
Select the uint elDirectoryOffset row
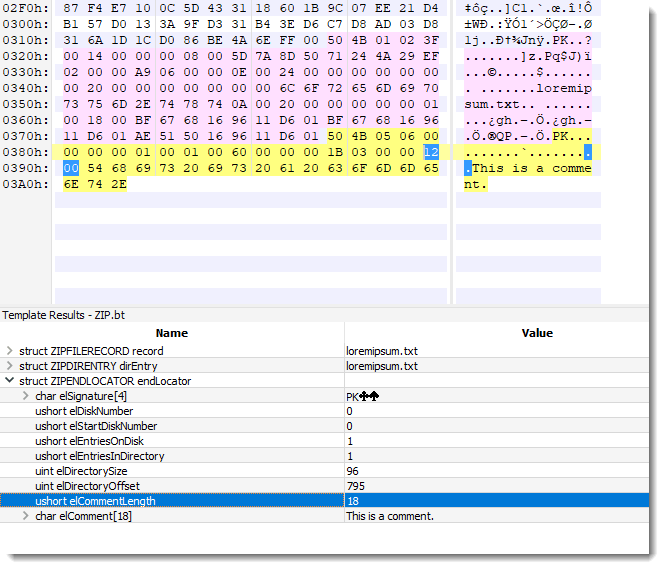pos(87,486)
